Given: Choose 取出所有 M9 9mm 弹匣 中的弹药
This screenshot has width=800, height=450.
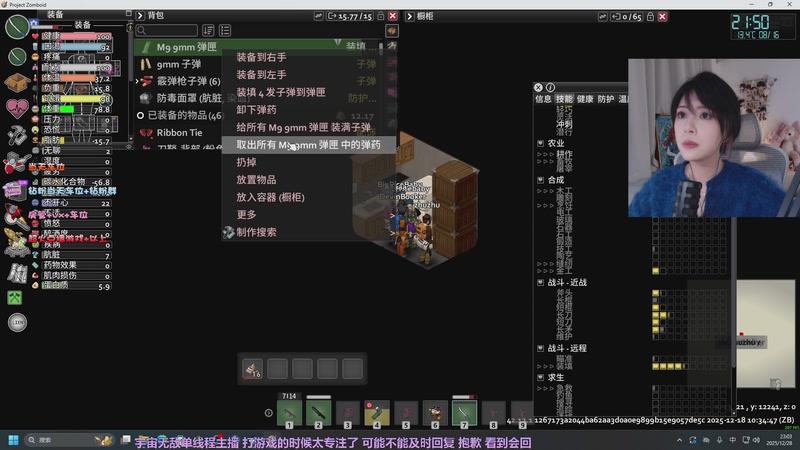Looking at the screenshot, I should point(308,145).
